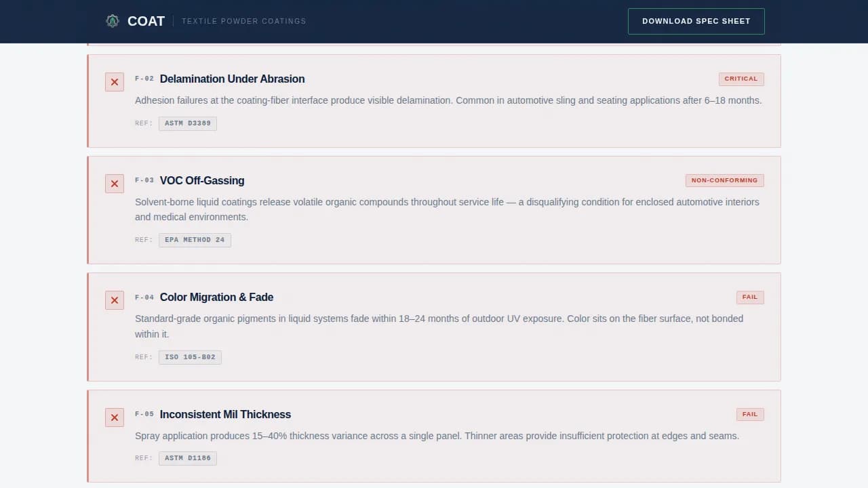This screenshot has width=868, height=488.
Task: Select the F-02 identifier label
Action: click(144, 79)
